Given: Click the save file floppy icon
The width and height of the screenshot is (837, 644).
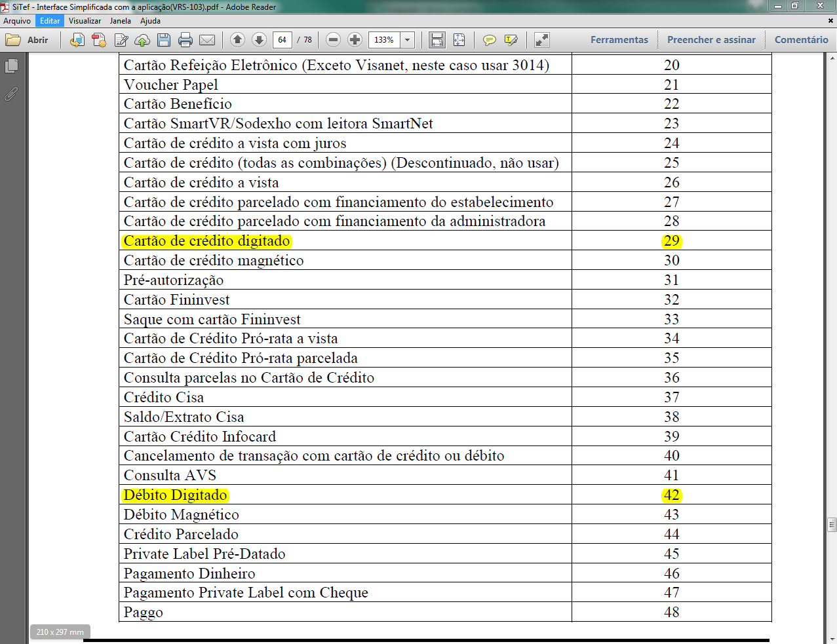Looking at the screenshot, I should (x=164, y=40).
